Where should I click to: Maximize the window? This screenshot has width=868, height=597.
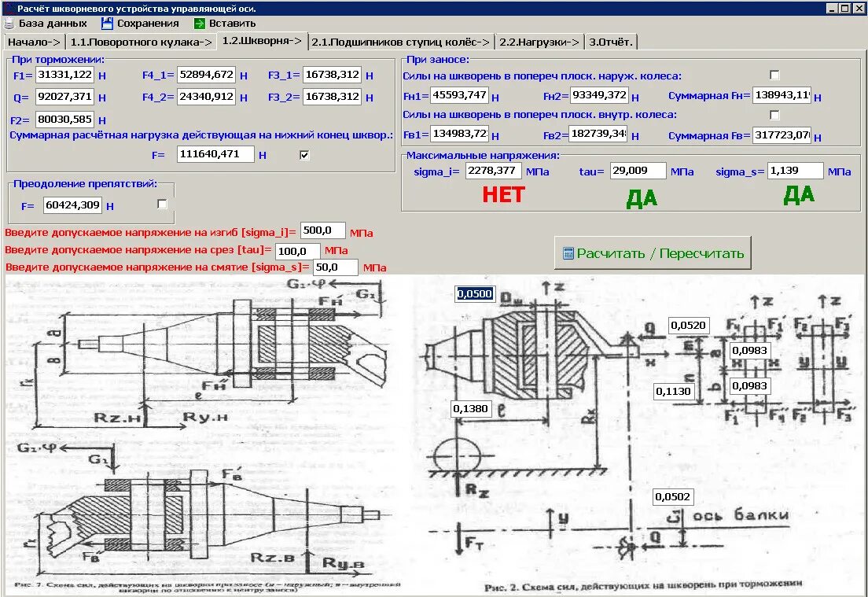click(x=844, y=9)
